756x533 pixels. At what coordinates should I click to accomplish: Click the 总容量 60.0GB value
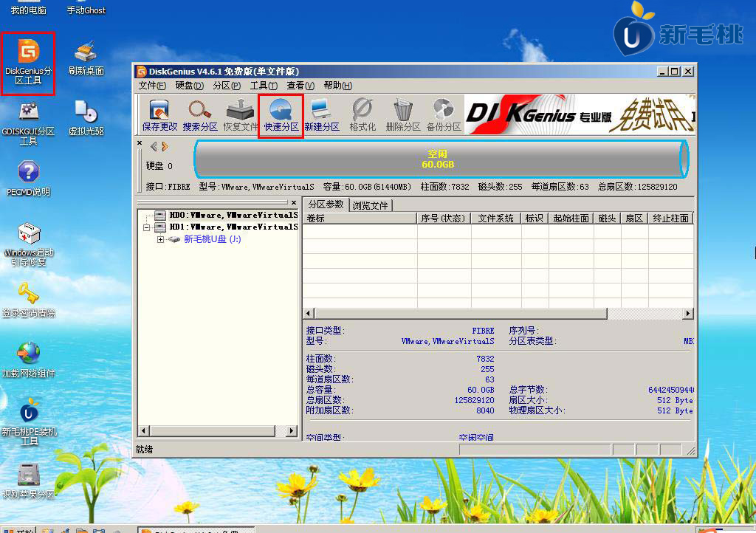481,390
